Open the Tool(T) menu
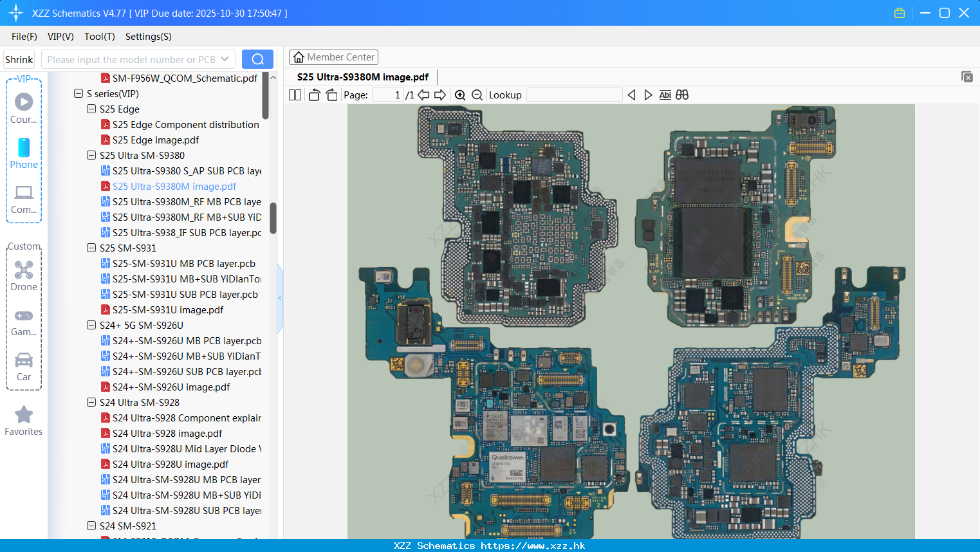Viewport: 980px width, 552px height. [x=100, y=37]
